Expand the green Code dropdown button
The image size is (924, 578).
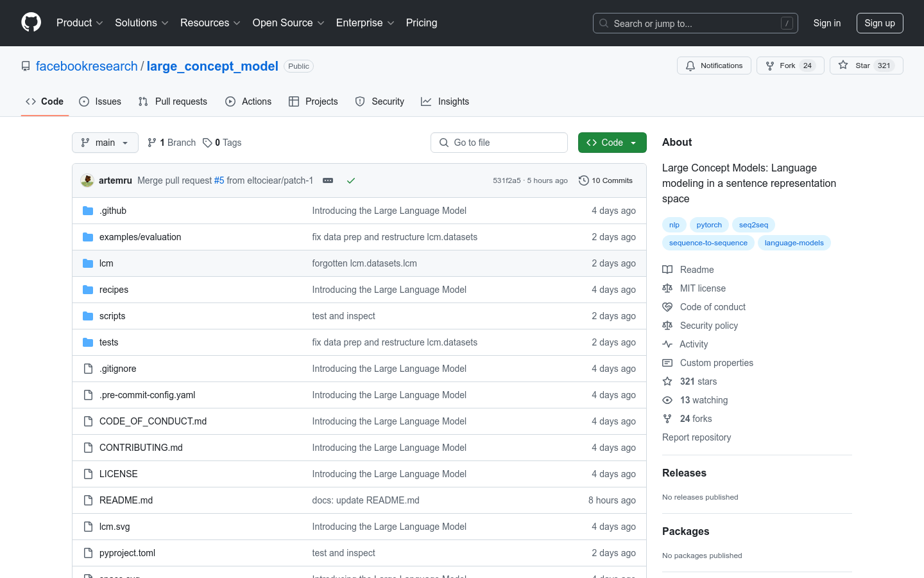[x=612, y=143]
